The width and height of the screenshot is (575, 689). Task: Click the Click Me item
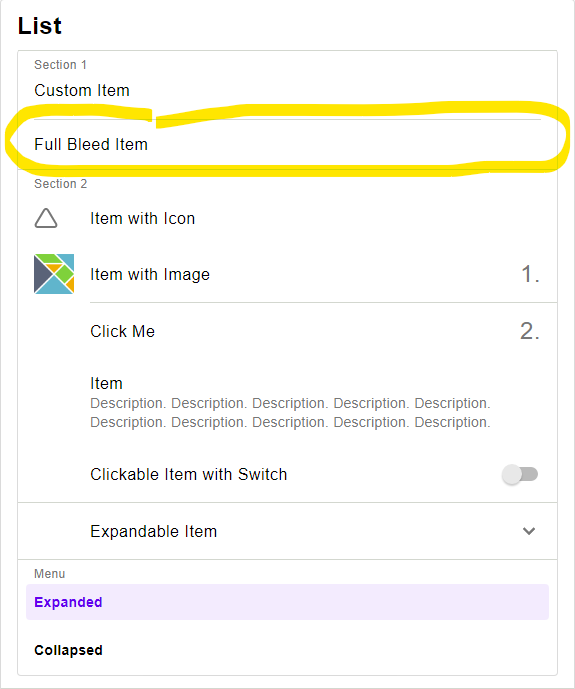pos(287,331)
